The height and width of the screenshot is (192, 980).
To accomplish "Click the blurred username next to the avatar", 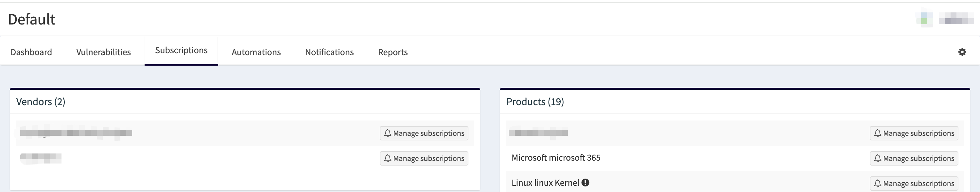I will tap(956, 19).
